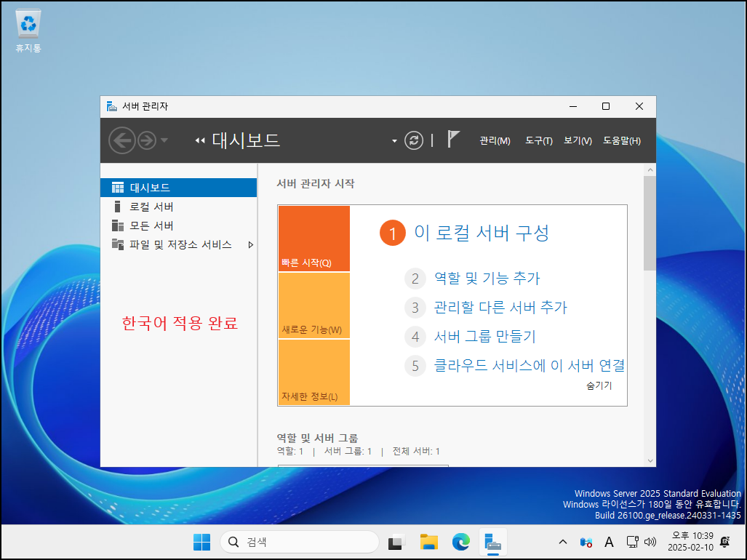Select the 새로운 기능(W) tile
This screenshot has height=560, width=747.
tap(314, 305)
